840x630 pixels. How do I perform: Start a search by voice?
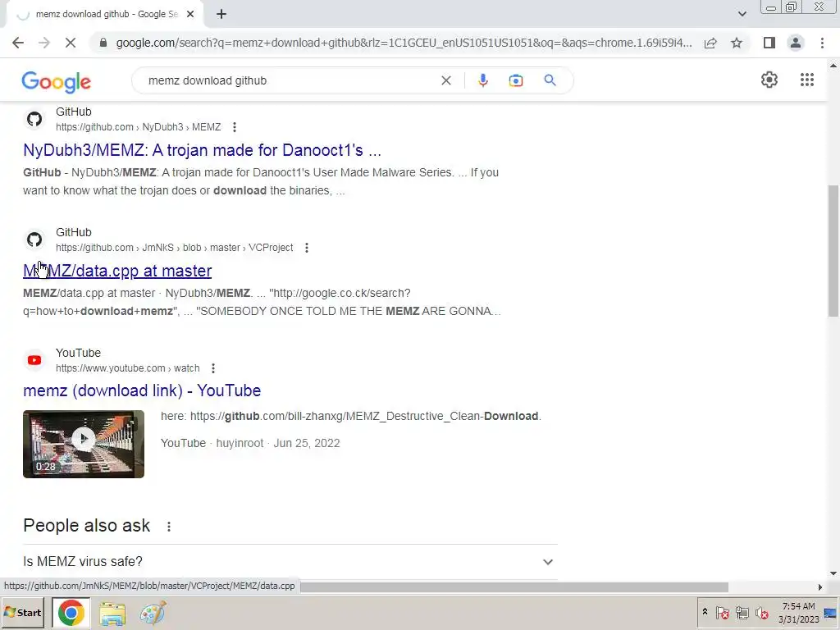[482, 80]
